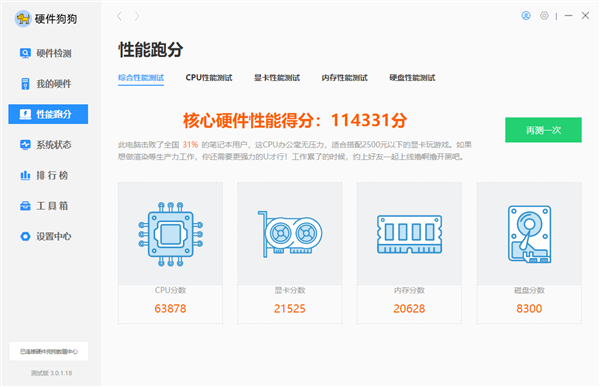
Task: Click the memory module icon
Action: (409, 234)
